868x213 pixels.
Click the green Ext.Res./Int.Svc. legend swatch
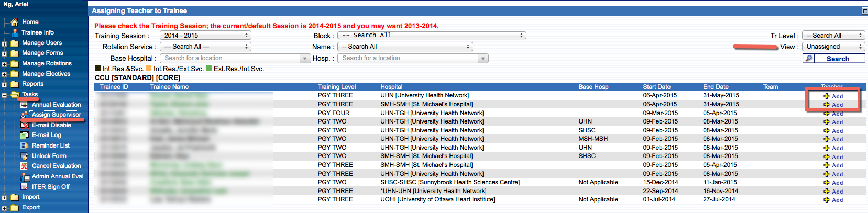click(x=209, y=69)
